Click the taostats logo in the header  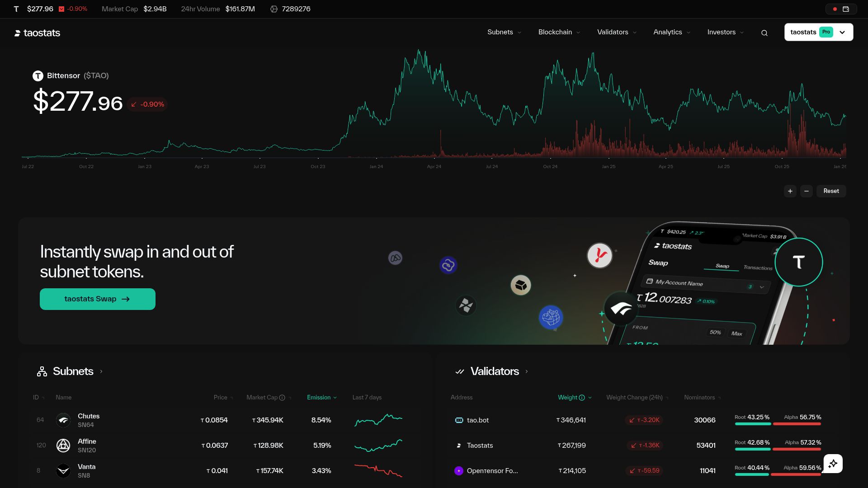pos(37,33)
